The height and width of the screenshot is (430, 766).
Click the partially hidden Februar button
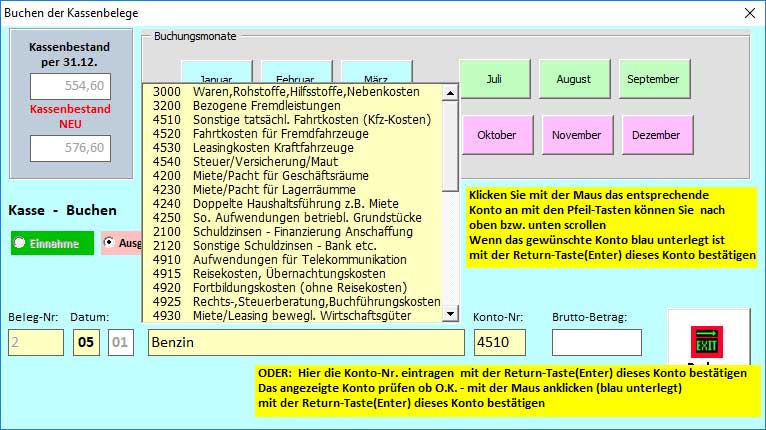296,72
